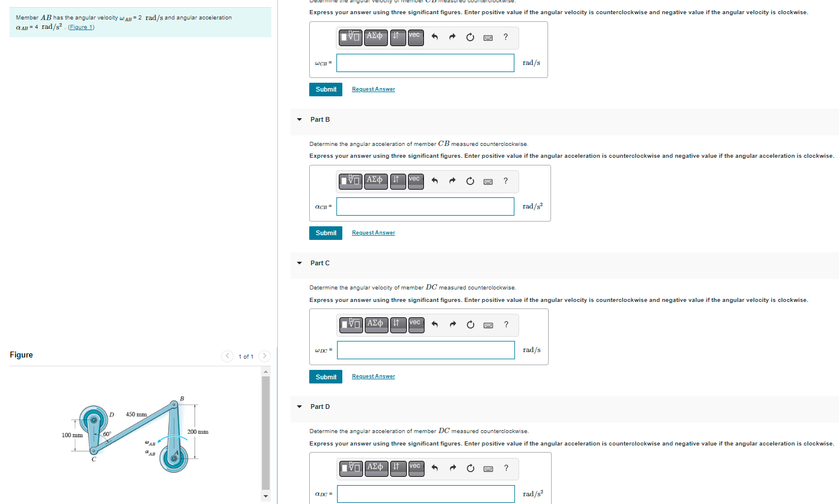Reset the αCB answer field
This screenshot has width=839, height=504.
tap(470, 181)
